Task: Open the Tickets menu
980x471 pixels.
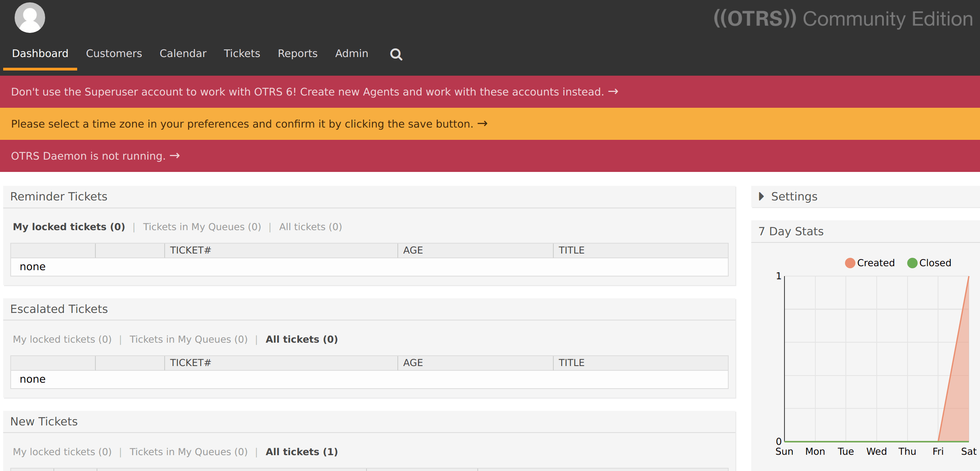Action: pyautogui.click(x=242, y=53)
